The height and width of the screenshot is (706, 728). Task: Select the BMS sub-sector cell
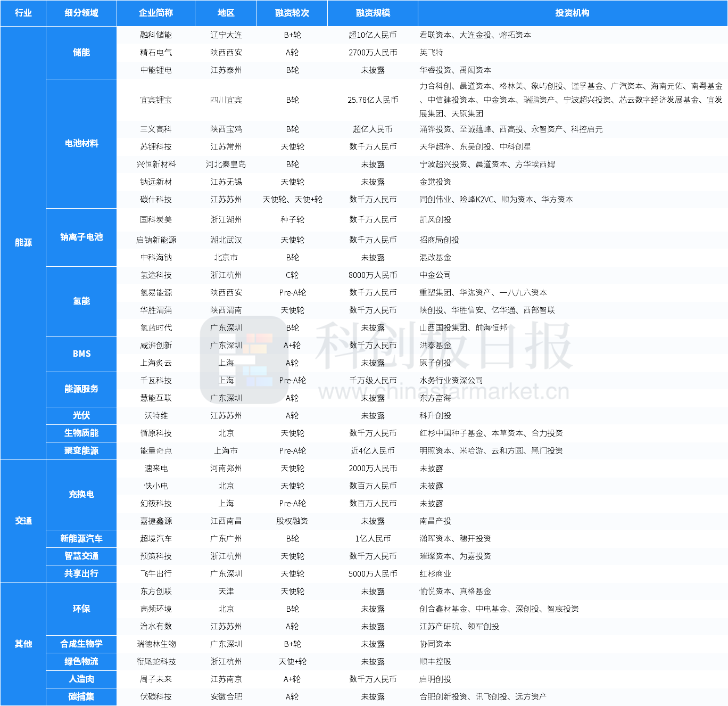(x=81, y=354)
